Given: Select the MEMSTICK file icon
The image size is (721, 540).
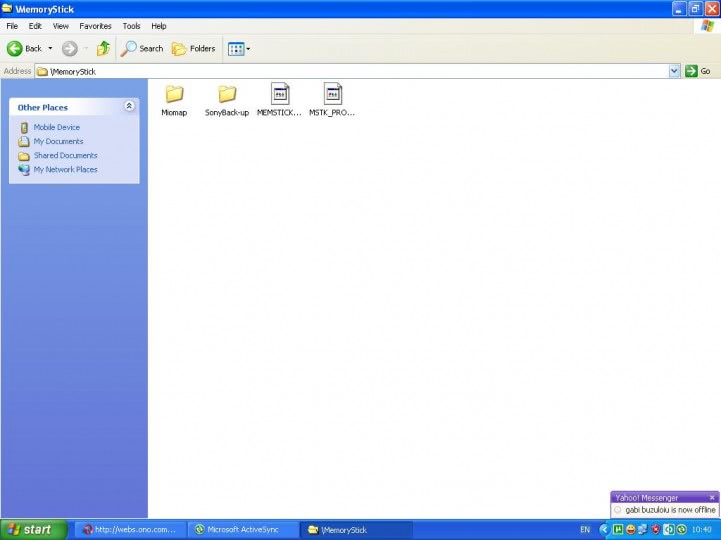Looking at the screenshot, I should click(280, 95).
